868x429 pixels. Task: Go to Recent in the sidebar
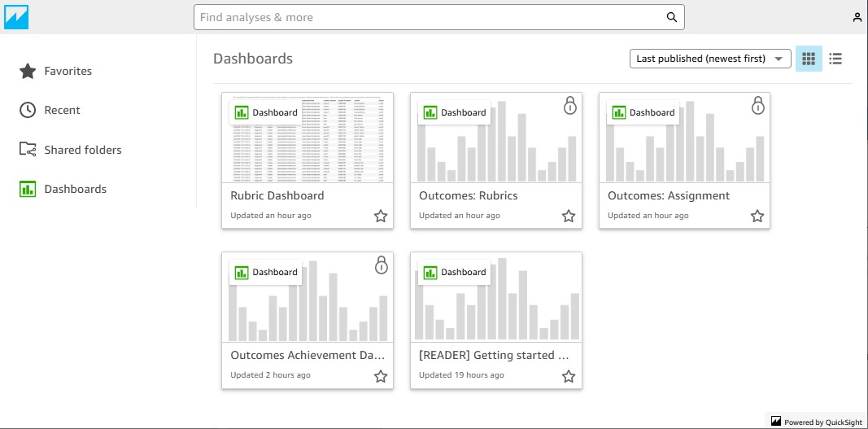click(x=62, y=111)
